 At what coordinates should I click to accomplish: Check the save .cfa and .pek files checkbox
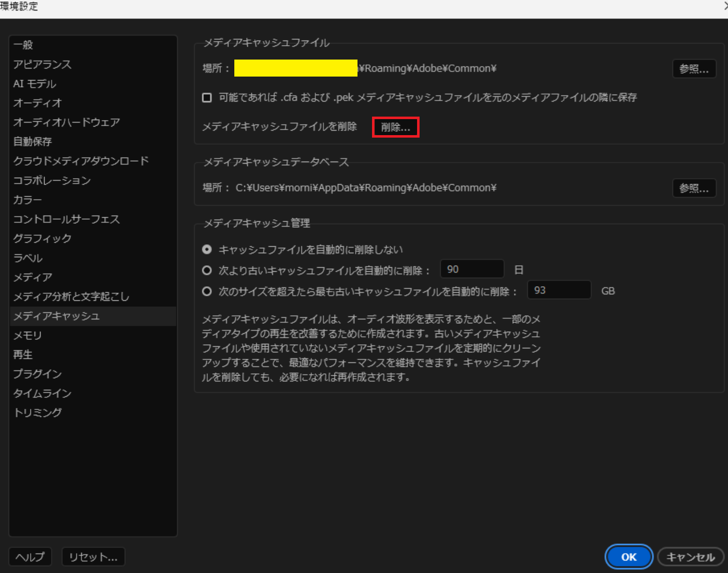click(x=207, y=98)
